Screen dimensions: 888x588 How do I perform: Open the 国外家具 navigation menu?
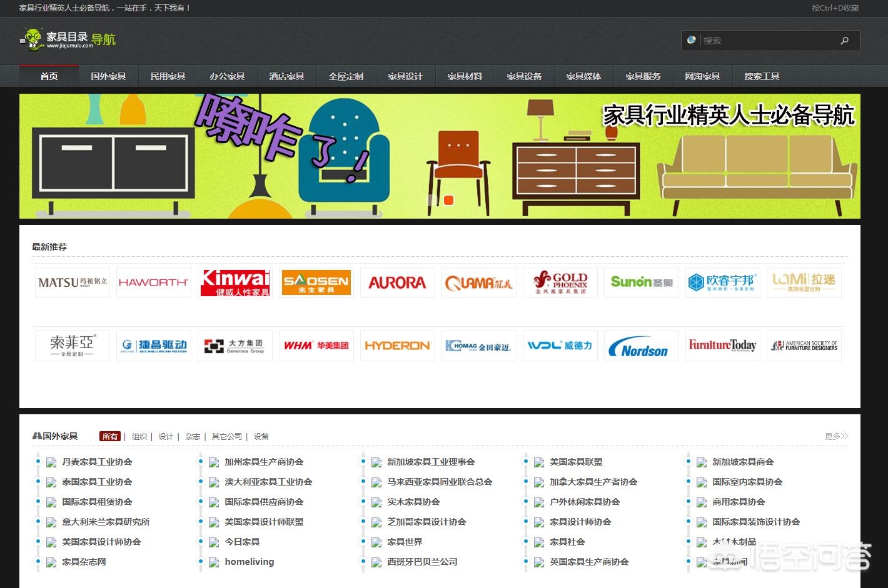tap(108, 76)
